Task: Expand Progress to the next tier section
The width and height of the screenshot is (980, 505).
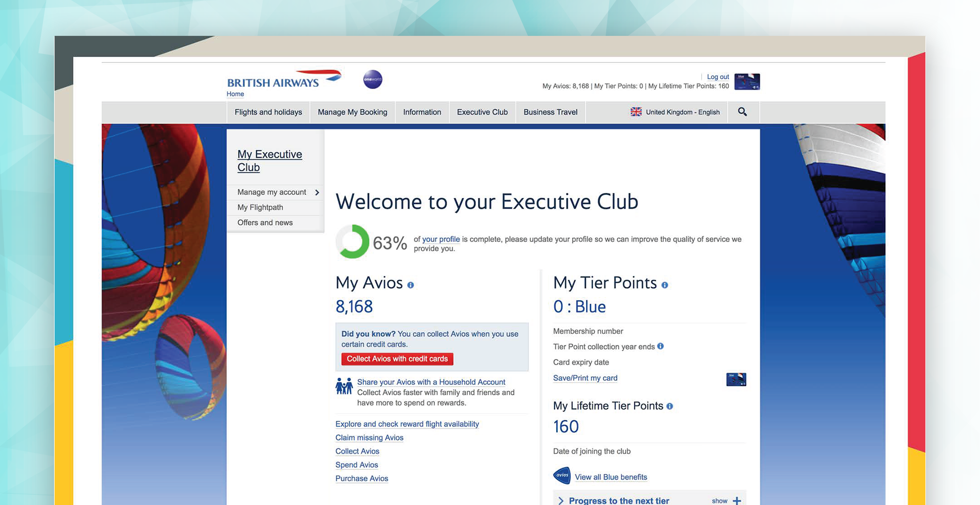Action: click(737, 500)
